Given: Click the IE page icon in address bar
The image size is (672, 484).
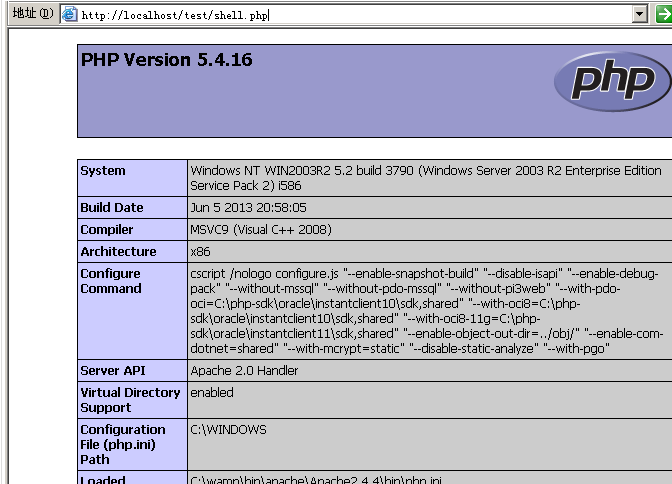Looking at the screenshot, I should [69, 15].
